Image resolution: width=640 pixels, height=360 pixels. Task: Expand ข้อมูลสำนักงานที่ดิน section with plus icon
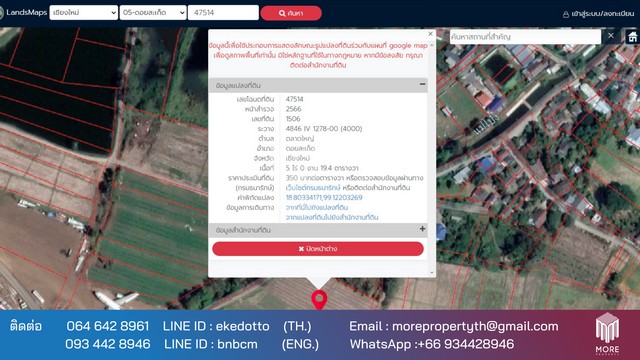422,229
